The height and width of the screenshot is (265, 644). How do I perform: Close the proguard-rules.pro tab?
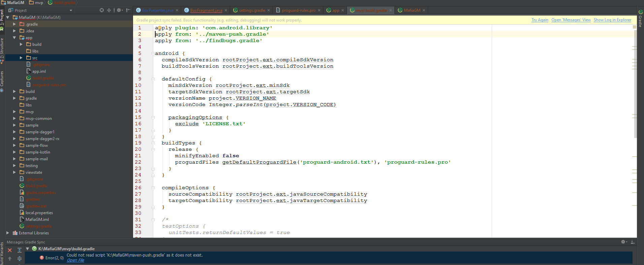click(319, 10)
